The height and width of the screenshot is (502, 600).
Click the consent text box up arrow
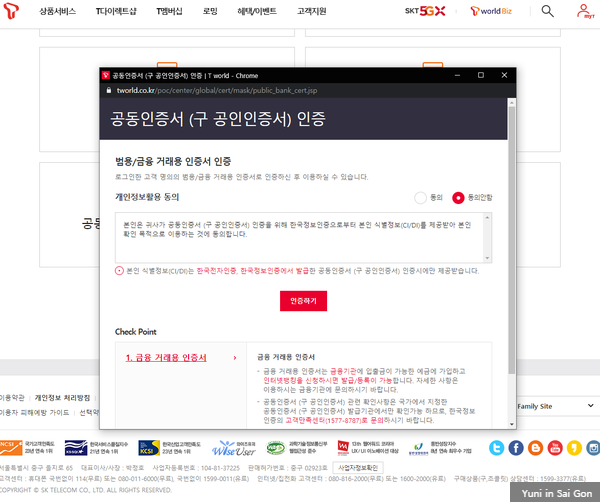(487, 218)
